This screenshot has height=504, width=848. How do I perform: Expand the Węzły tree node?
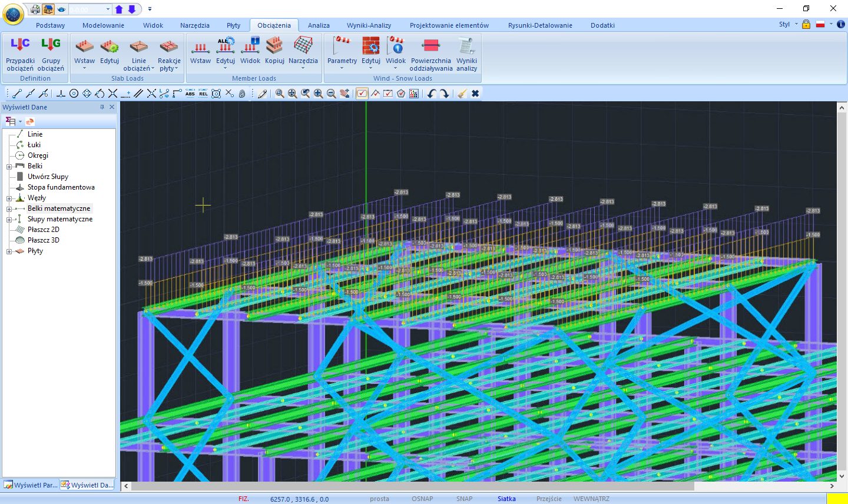click(9, 198)
